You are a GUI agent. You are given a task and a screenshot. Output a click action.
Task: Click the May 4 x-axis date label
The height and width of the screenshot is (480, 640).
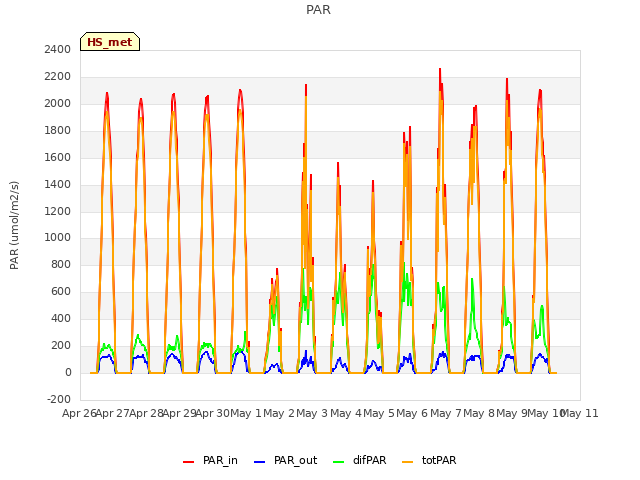[x=346, y=413]
